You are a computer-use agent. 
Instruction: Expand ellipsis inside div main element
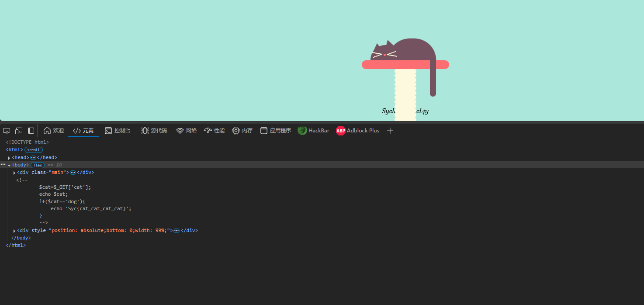click(x=73, y=173)
